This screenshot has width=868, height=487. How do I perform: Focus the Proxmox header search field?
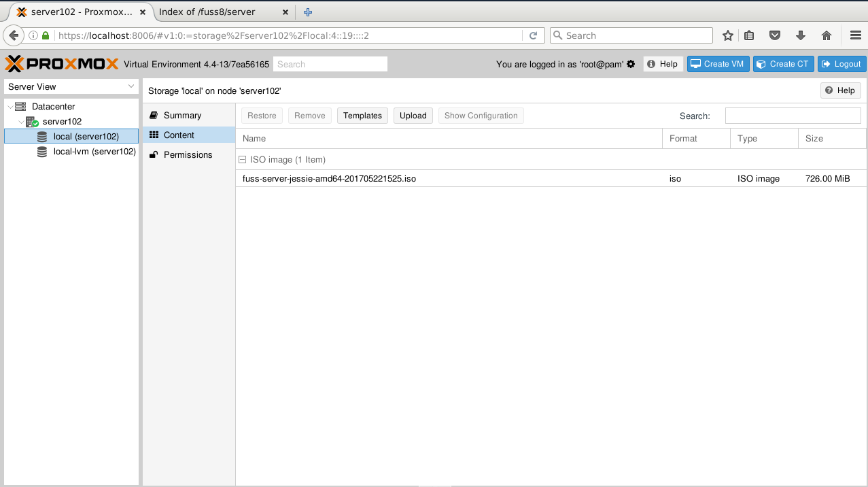click(330, 64)
